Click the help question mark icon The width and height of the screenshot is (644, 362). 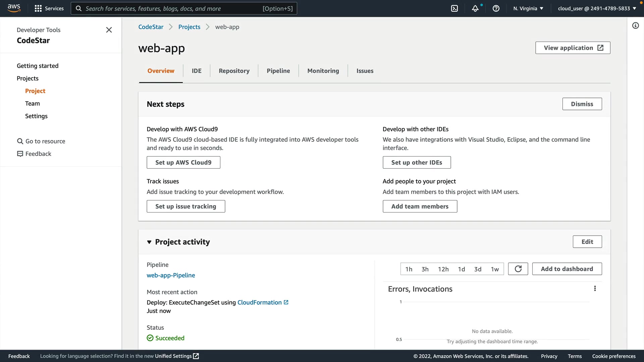pos(496,8)
